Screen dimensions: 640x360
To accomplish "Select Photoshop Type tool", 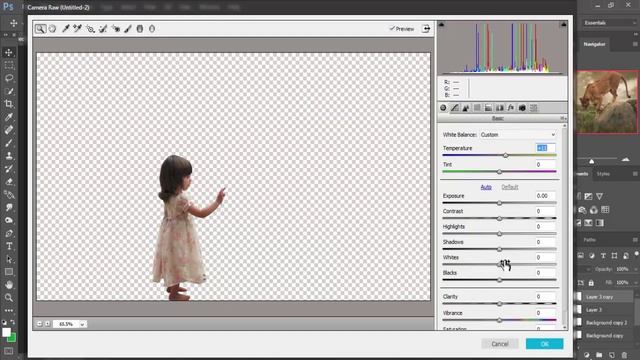I will [x=9, y=246].
